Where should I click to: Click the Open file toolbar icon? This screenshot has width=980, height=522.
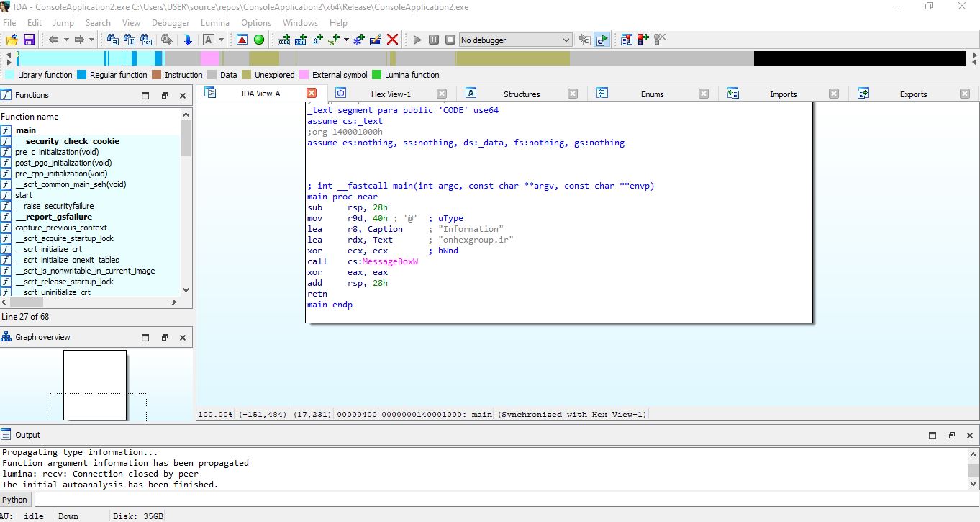click(12, 40)
